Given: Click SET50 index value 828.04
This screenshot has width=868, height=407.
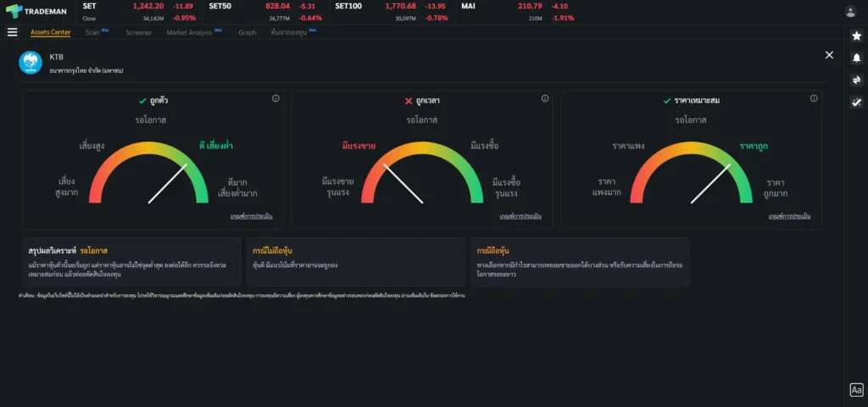Looking at the screenshot, I should 277,6.
